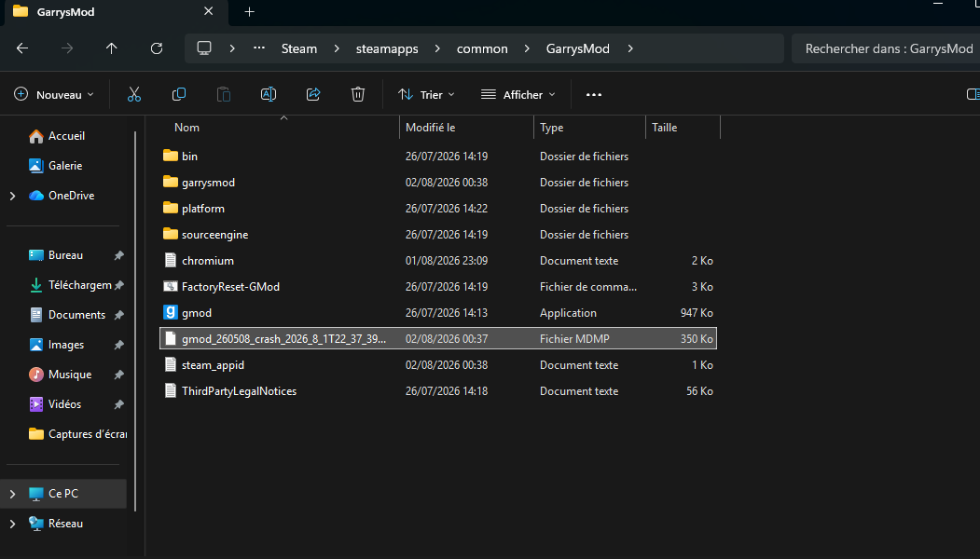Expand the Ce PC tree node
This screenshot has height=559, width=980.
tap(12, 494)
